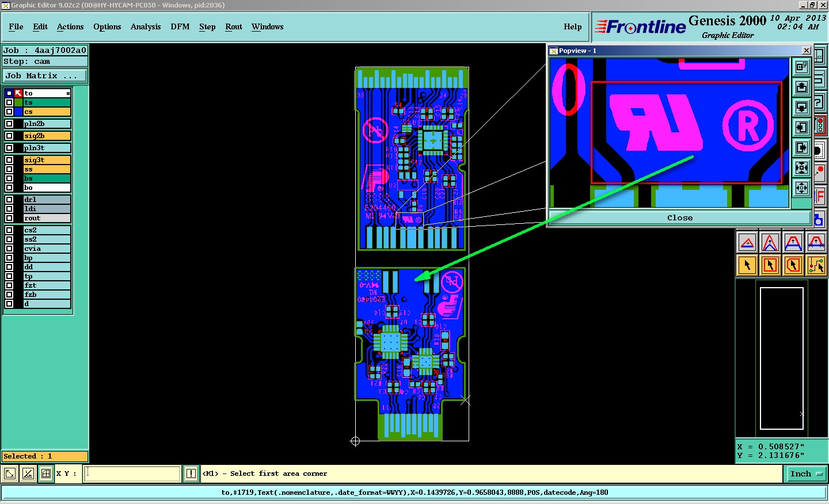This screenshot has height=504, width=829.
Task: Select layer name 'bp' in layer list
Action: click(47, 258)
